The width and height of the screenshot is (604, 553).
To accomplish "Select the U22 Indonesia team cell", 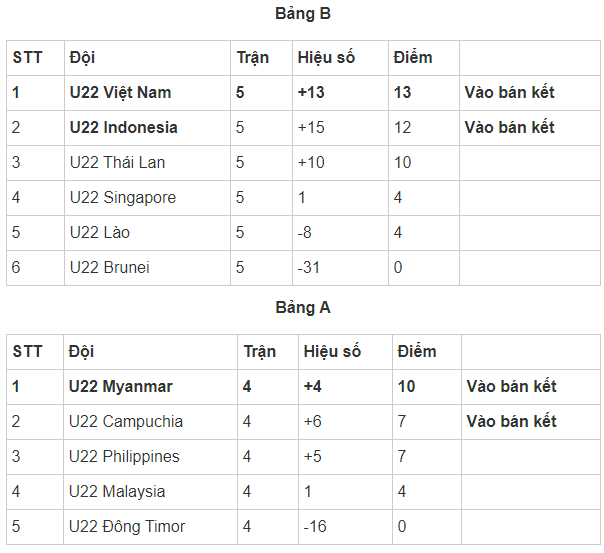I will click(x=123, y=128).
